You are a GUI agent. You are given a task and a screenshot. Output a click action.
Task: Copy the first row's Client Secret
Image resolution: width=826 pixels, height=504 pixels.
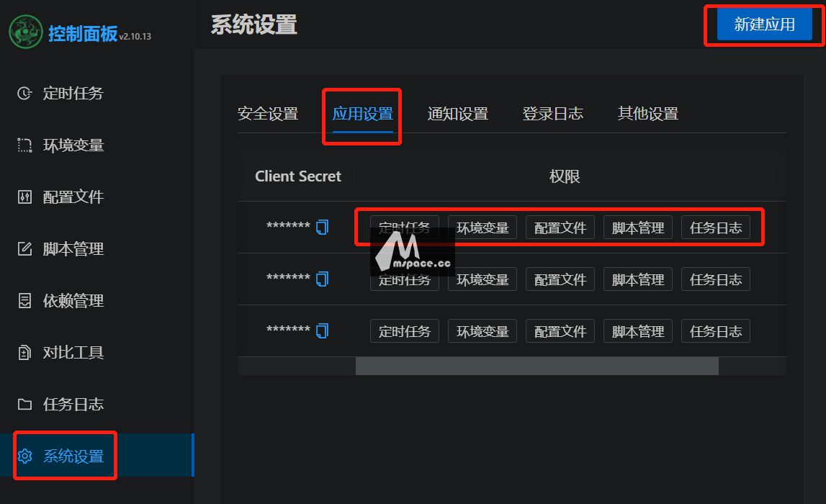pyautogui.click(x=322, y=227)
